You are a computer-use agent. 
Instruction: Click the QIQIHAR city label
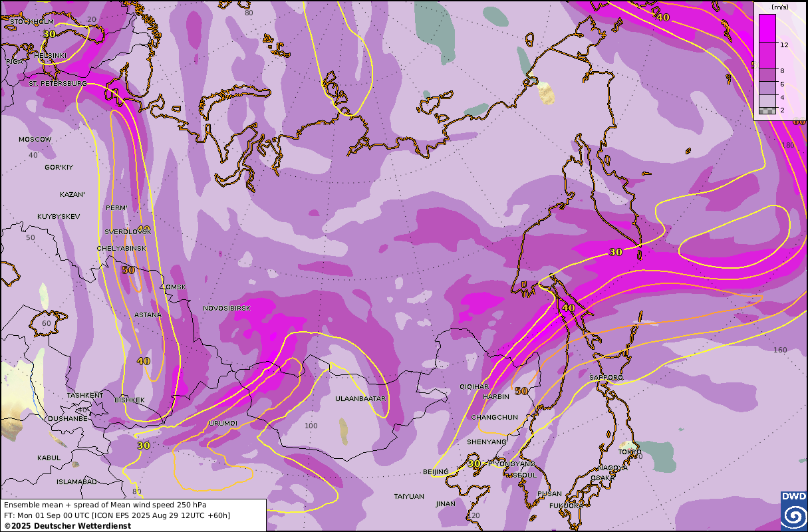[474, 386]
